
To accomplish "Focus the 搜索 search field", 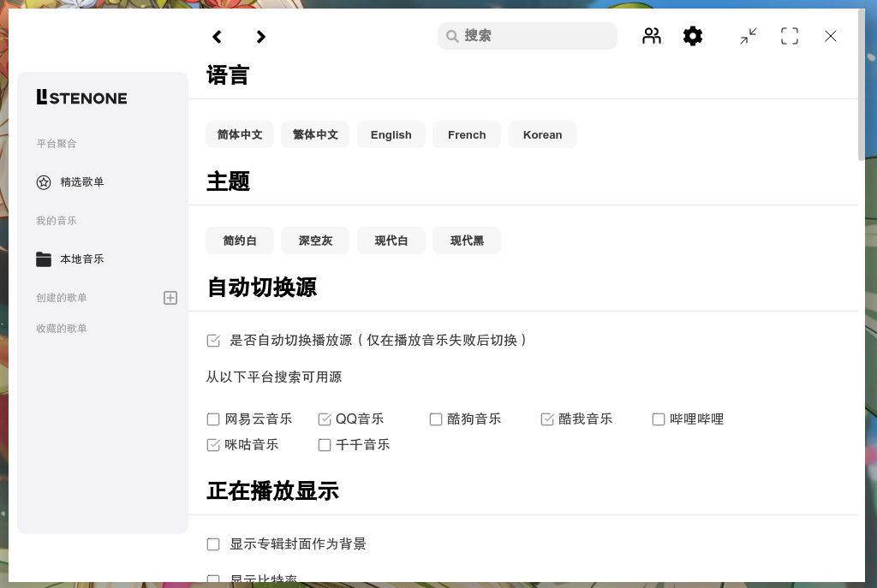I will coord(528,36).
